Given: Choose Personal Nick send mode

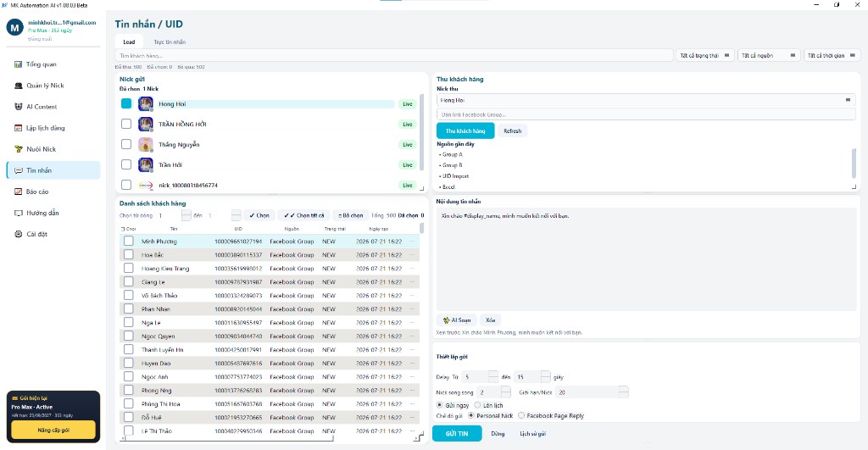Looking at the screenshot, I should tap(471, 416).
